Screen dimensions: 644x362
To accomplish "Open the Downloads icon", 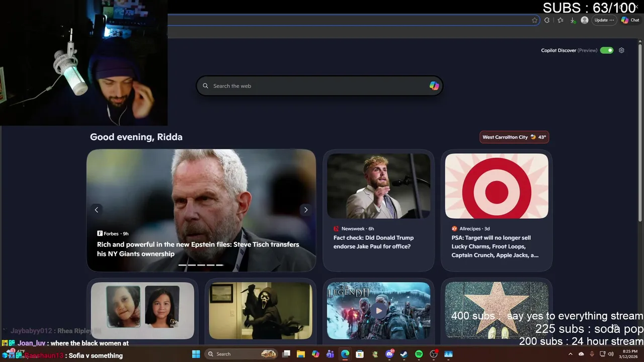I will click(x=573, y=20).
